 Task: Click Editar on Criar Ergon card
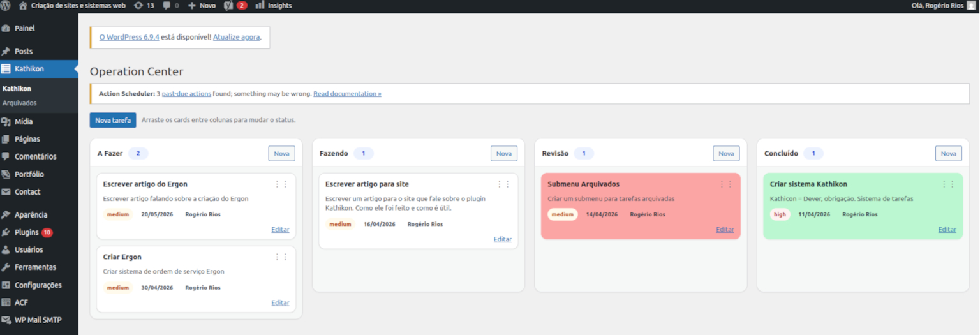click(x=280, y=303)
